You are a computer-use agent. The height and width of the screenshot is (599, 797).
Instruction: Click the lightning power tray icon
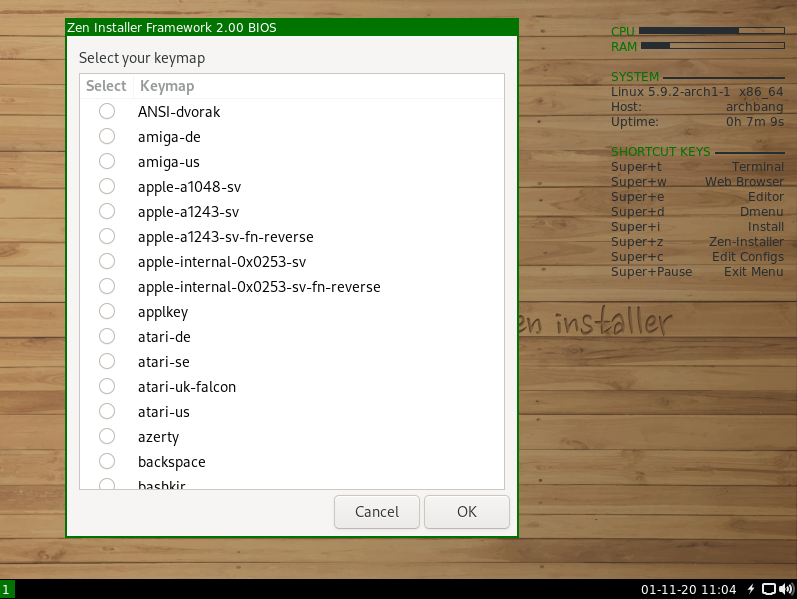coord(751,589)
